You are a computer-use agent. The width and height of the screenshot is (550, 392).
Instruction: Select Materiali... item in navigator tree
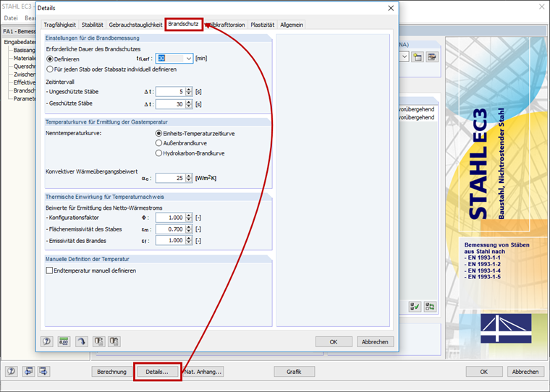pos(25,58)
